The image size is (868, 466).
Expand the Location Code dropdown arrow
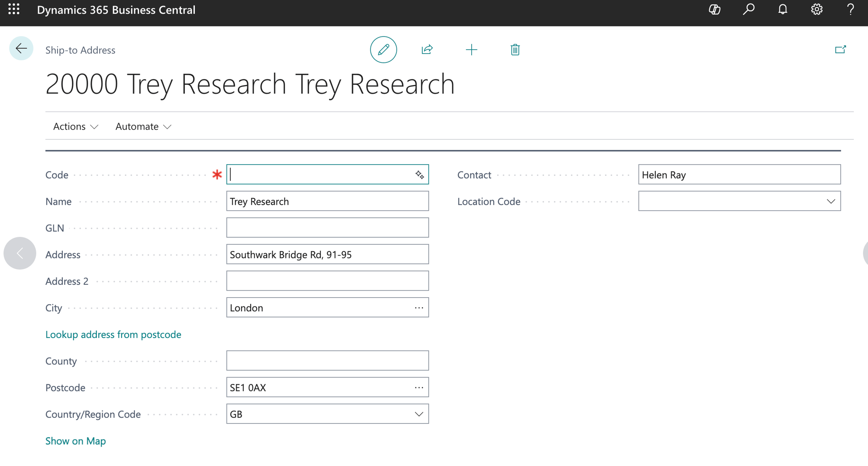pos(831,201)
